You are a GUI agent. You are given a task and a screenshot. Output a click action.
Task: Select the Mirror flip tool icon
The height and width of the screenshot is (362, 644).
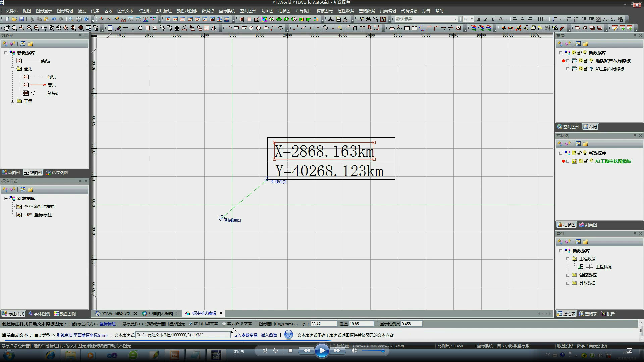[214, 28]
